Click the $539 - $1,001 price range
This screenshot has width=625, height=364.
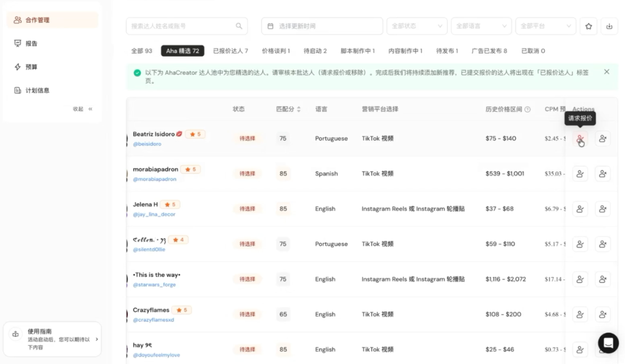click(x=505, y=174)
